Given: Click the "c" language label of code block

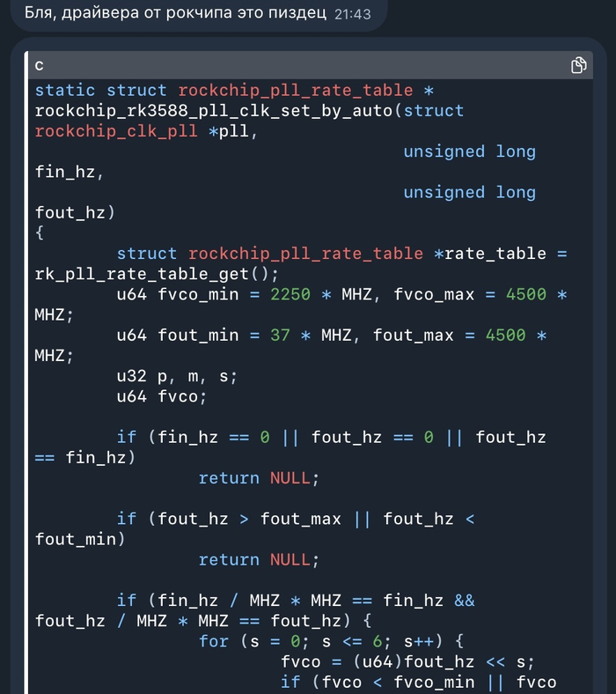Looking at the screenshot, I should 40,65.
